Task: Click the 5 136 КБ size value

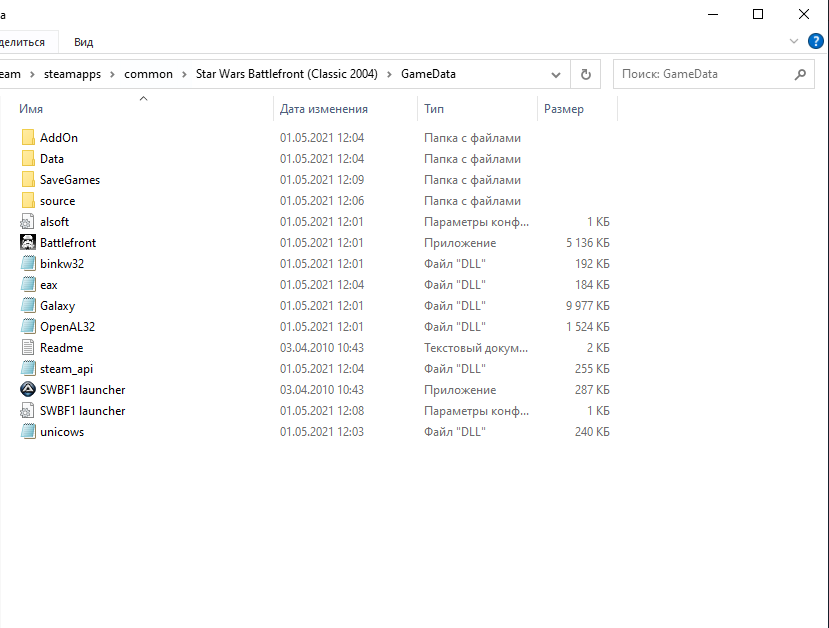Action: click(x=587, y=243)
